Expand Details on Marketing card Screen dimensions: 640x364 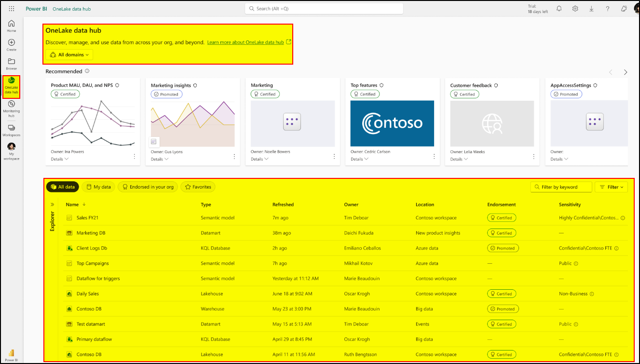[259, 159]
